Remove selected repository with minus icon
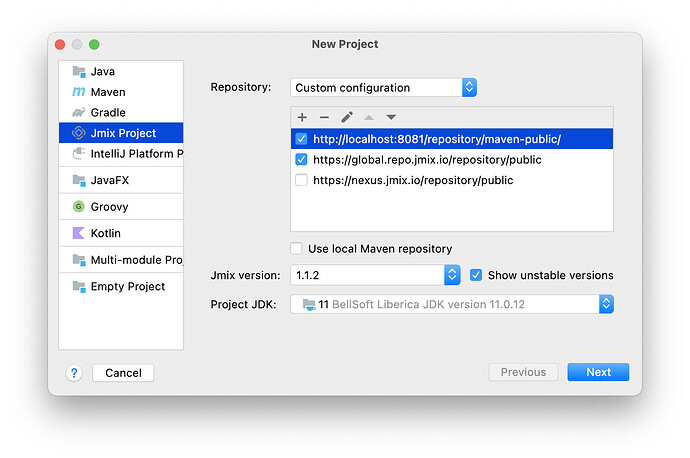 (324, 117)
